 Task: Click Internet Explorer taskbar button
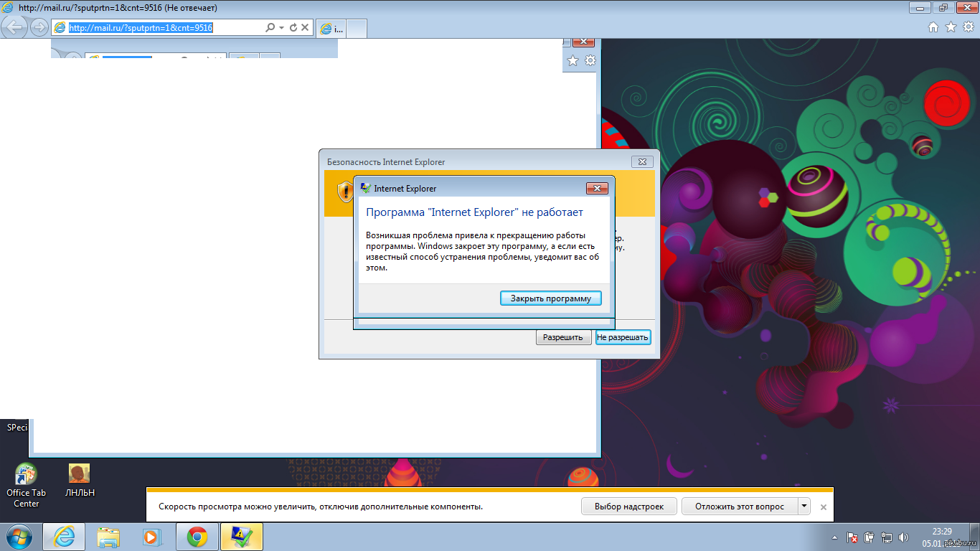(x=64, y=537)
